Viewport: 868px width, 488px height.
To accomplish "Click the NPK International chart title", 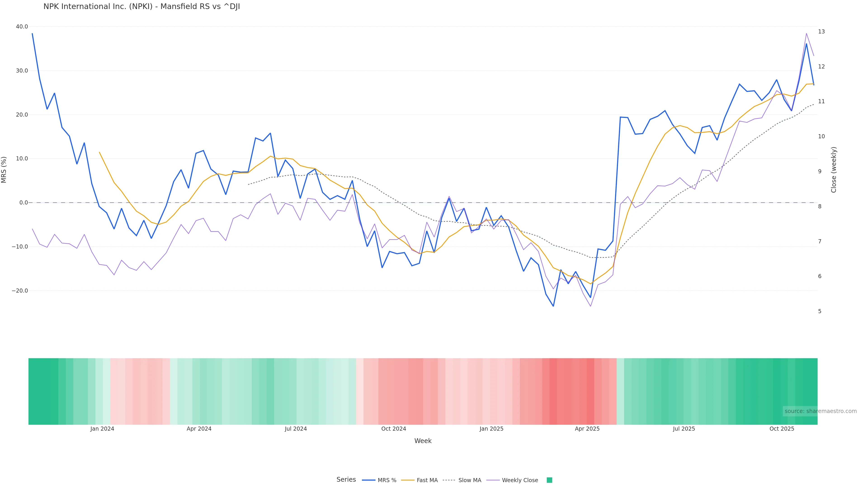I will pyautogui.click(x=142, y=7).
